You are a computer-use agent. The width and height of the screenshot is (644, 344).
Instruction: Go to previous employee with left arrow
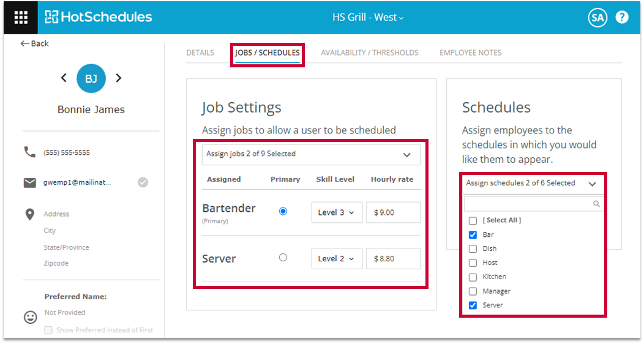(64, 78)
